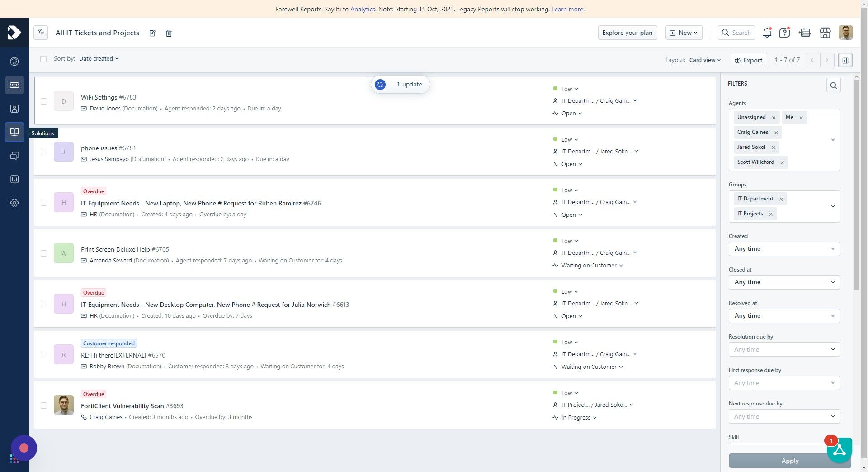Open the notifications bell
Image resolution: width=868 pixels, height=472 pixels.
coord(767,32)
